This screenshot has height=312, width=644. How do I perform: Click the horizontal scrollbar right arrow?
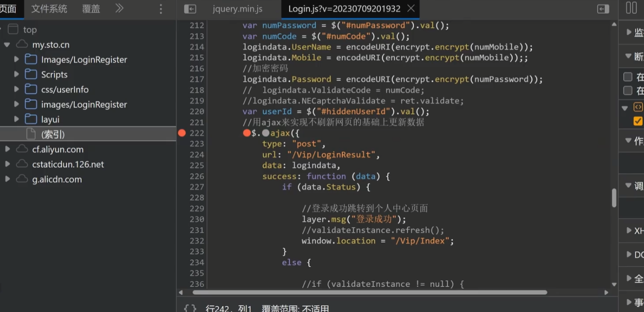click(606, 292)
